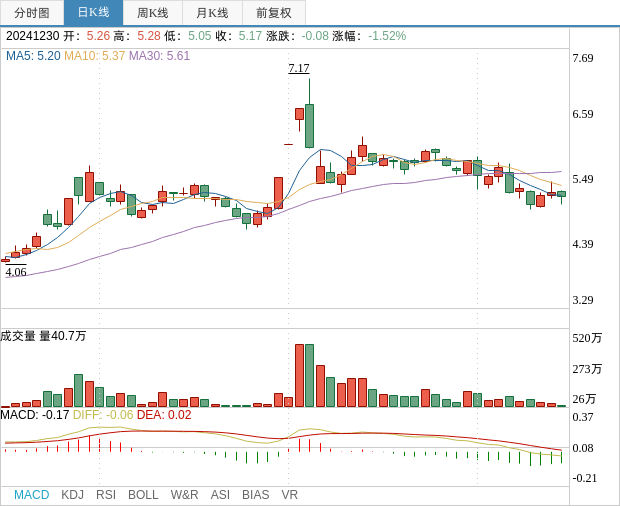
Task: Open the 周K线 tab
Action: pos(153,13)
